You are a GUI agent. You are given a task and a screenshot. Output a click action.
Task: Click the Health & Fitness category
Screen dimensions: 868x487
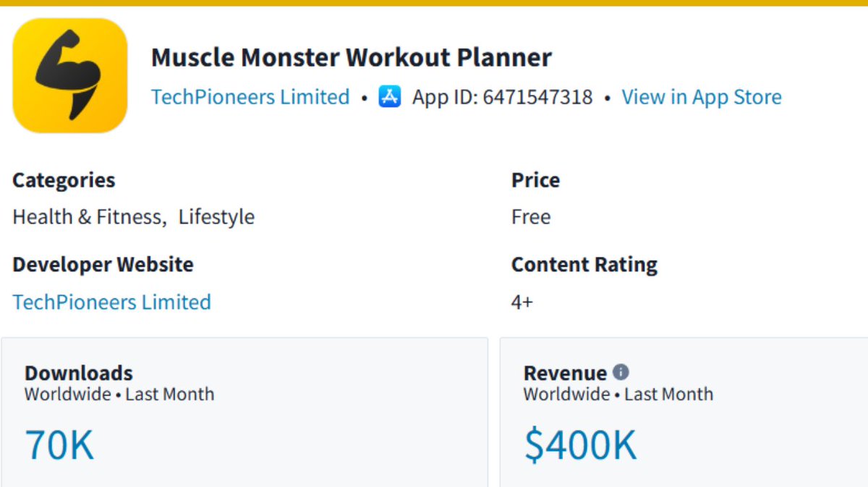[88, 217]
